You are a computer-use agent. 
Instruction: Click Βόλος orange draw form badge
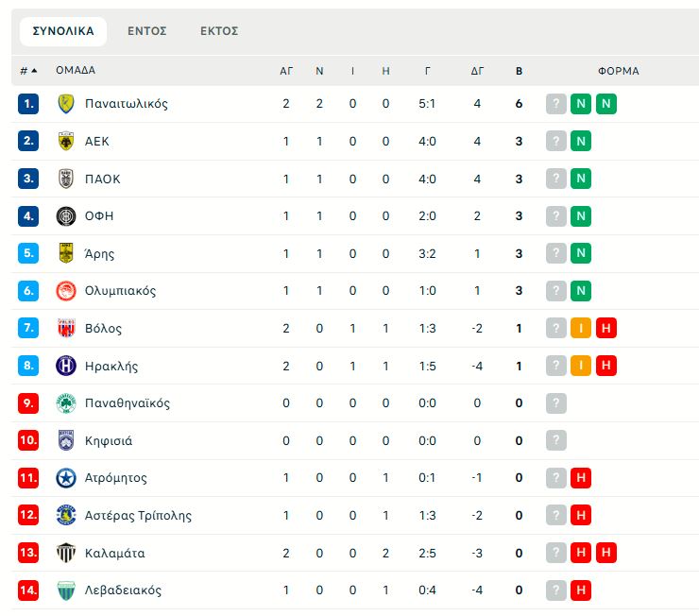581,328
